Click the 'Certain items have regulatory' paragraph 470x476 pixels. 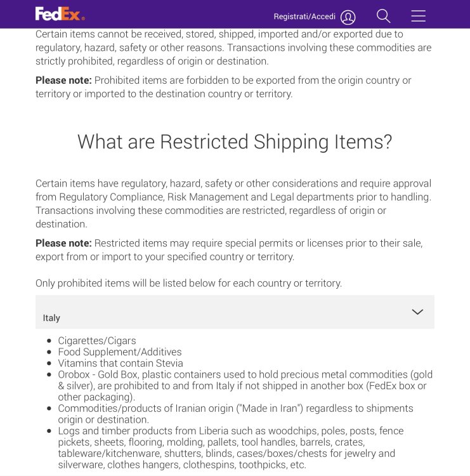[233, 203]
